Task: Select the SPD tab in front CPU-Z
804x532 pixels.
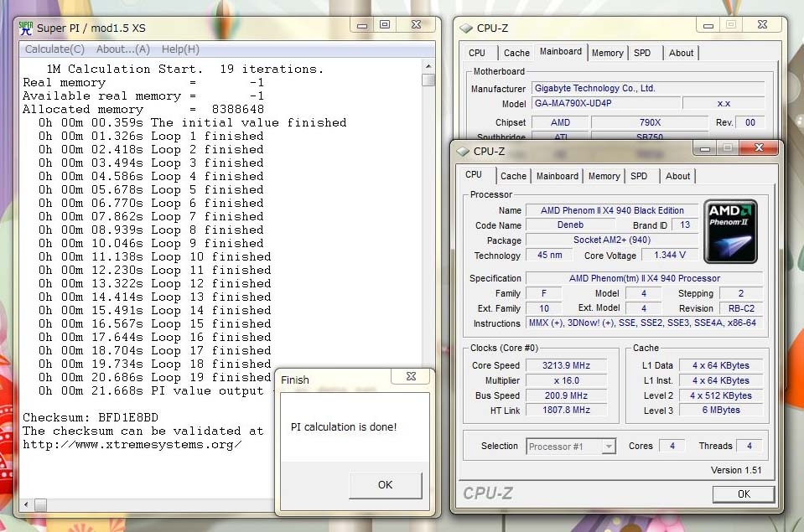Action: click(x=639, y=176)
